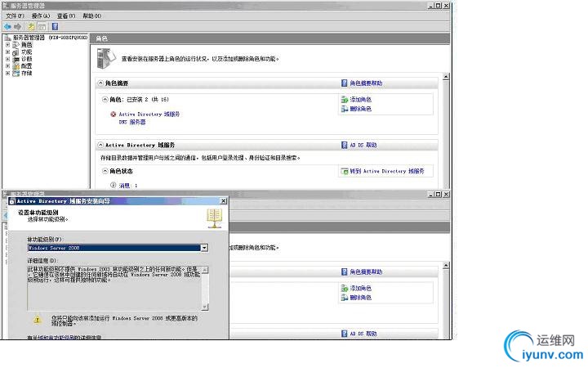
Task: Click the blue Back arrow in toolbar
Action: [x=7, y=27]
